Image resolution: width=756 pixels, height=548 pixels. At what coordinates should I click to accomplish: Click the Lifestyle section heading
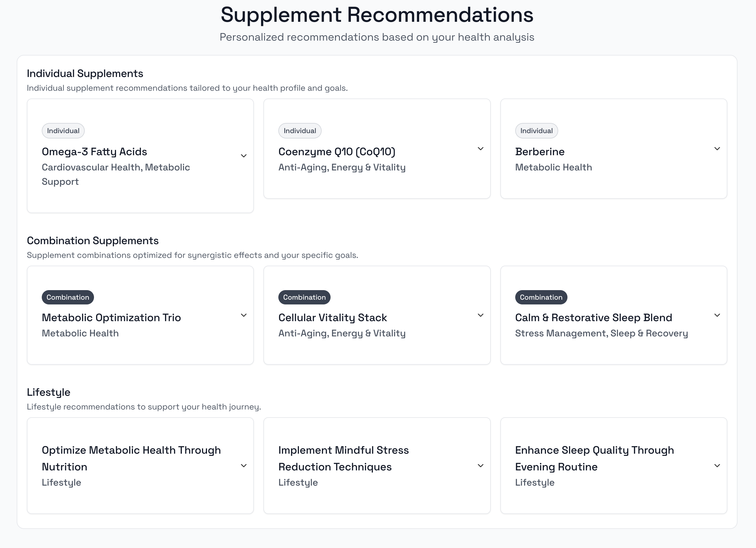click(x=49, y=392)
